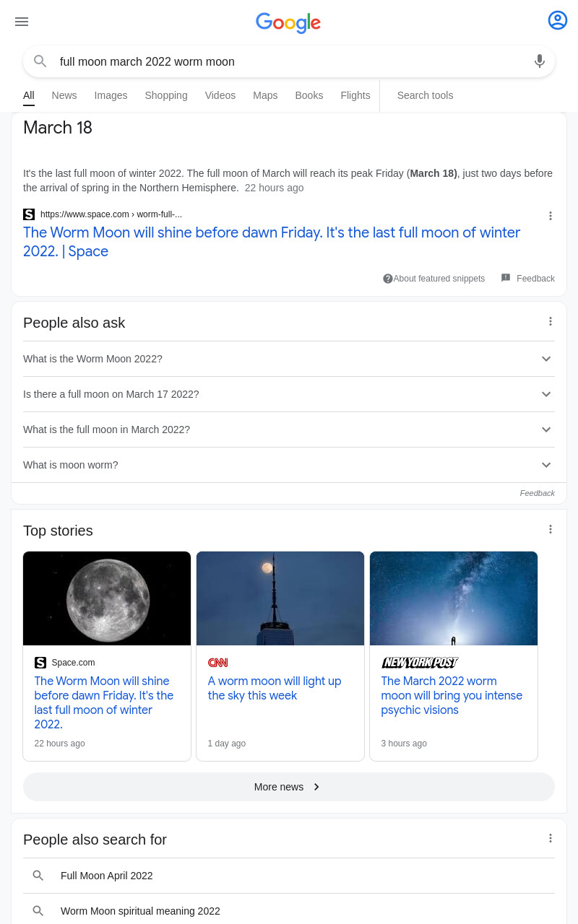Click the More news button

(289, 787)
